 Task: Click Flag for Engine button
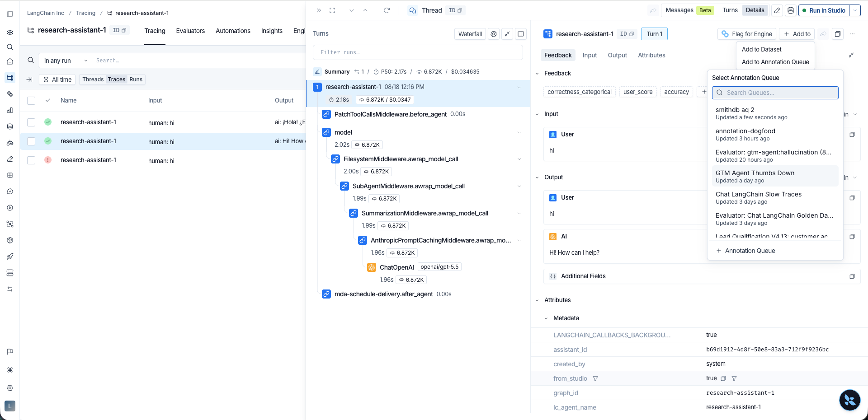pyautogui.click(x=747, y=34)
